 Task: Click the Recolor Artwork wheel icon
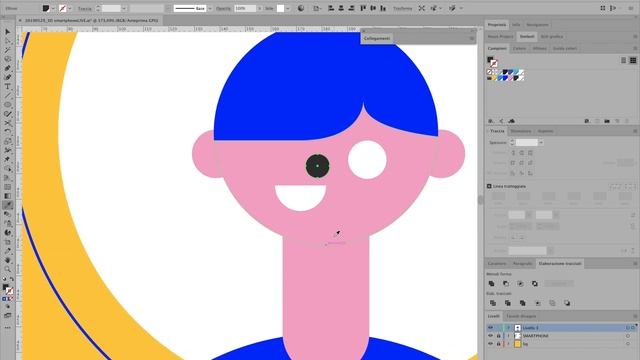(x=301, y=8)
